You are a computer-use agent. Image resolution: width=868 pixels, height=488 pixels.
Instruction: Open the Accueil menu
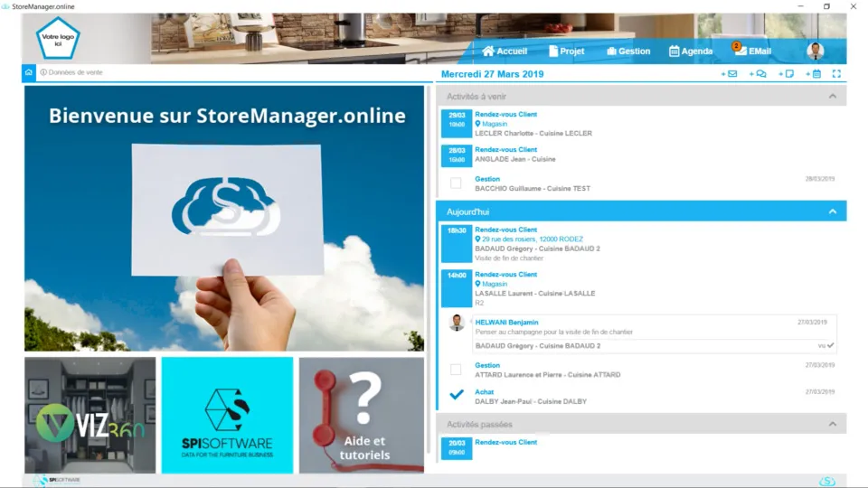pyautogui.click(x=505, y=51)
